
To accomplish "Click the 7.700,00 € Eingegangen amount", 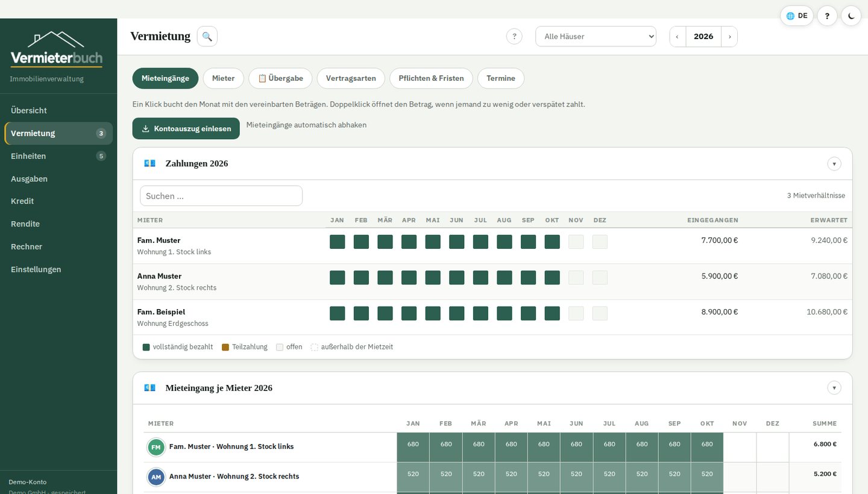I will [720, 240].
